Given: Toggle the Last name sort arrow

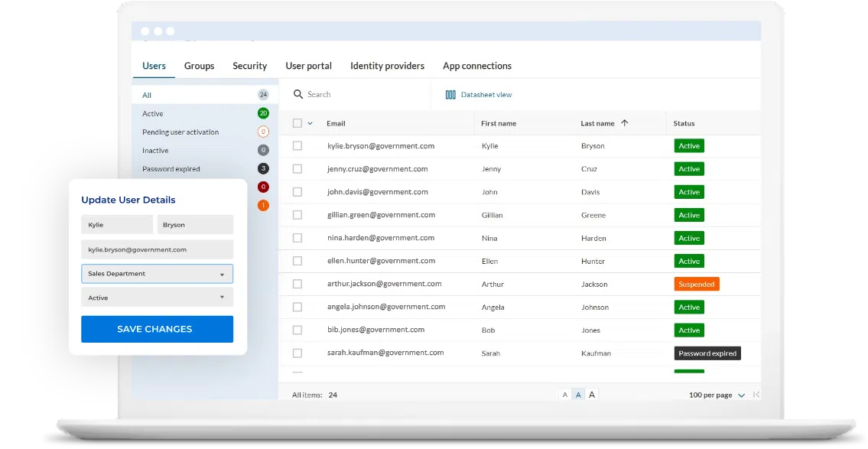Looking at the screenshot, I should (x=624, y=122).
